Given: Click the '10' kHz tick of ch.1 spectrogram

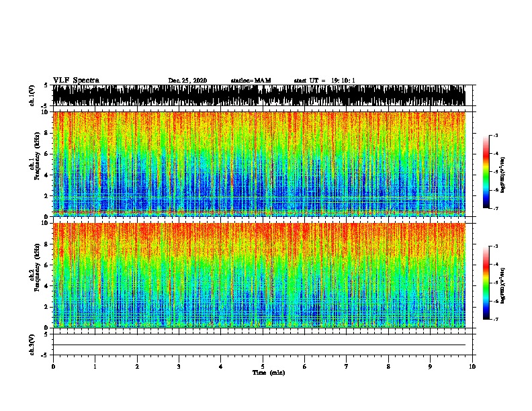Looking at the screenshot, I should (46, 112).
